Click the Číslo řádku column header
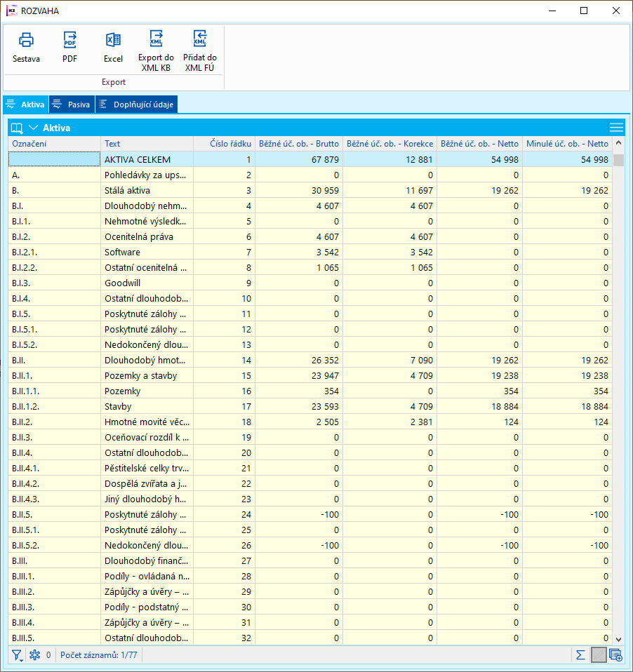 pyautogui.click(x=224, y=144)
